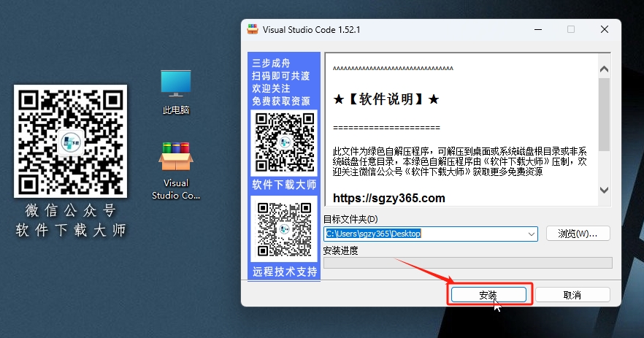Click the scroll down arrow in description box
Screen dimensions: 644x338
point(604,190)
